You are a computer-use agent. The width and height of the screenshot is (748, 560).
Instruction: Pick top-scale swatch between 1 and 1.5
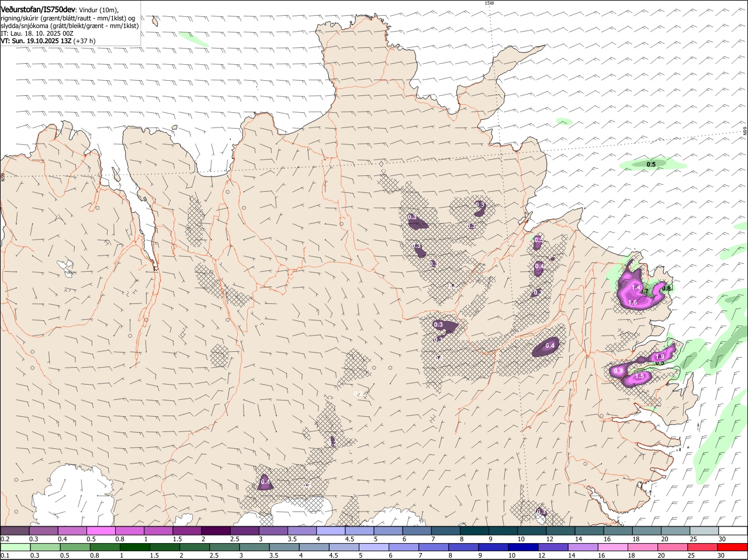point(158,530)
